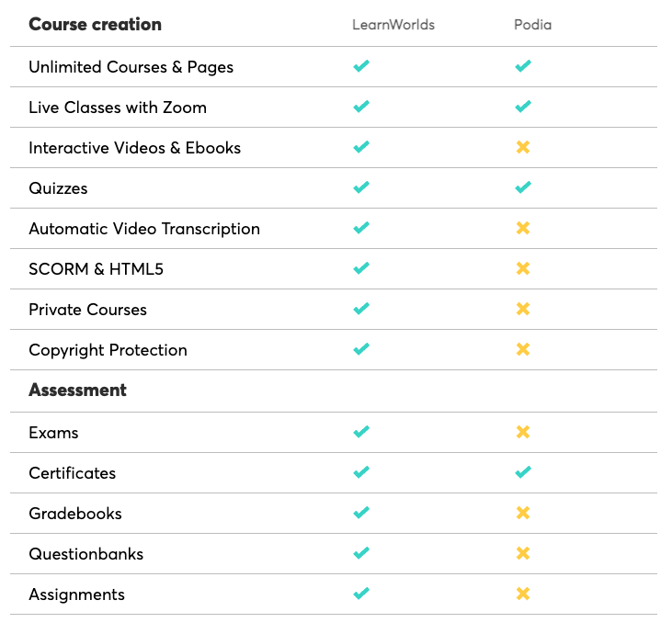This screenshot has width=672, height=634.
Task: Click Podia cross for Copyright Protection
Action: (523, 349)
